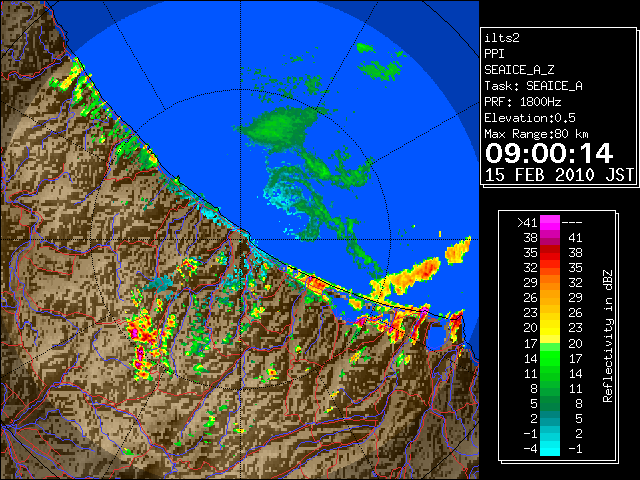640x480 pixels.
Task: Click the '>41' legend value
Action: [x=527, y=223]
